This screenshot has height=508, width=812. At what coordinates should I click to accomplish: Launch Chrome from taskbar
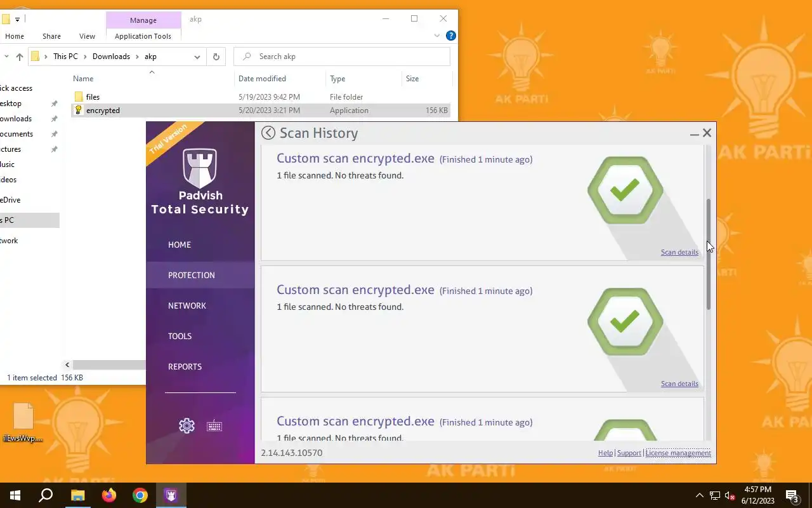[140, 495]
